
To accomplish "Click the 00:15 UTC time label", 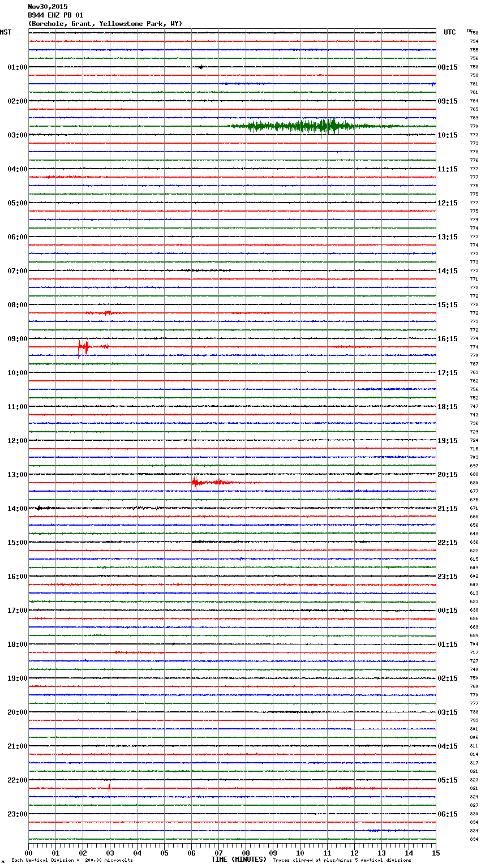I will click(x=448, y=611).
